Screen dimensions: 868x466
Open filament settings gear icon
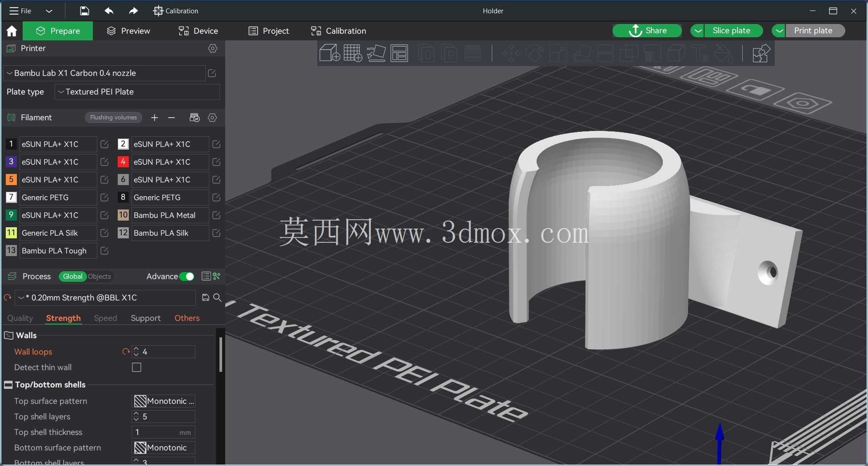212,118
